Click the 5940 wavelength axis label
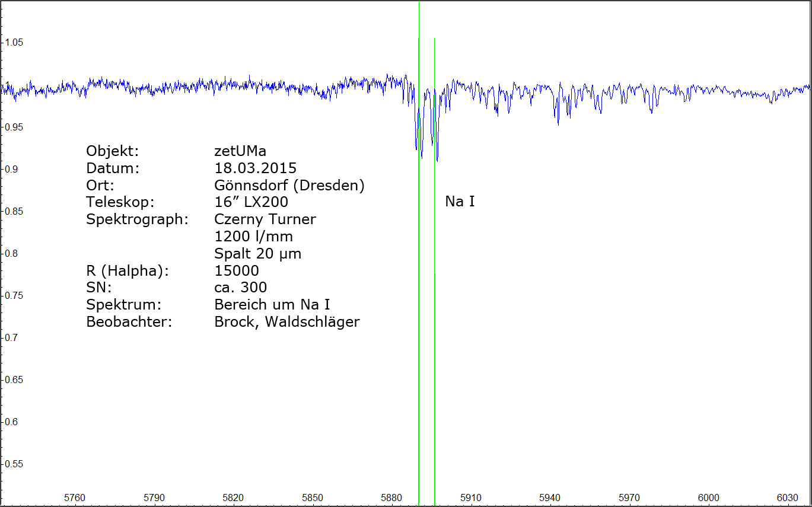 coord(550,497)
